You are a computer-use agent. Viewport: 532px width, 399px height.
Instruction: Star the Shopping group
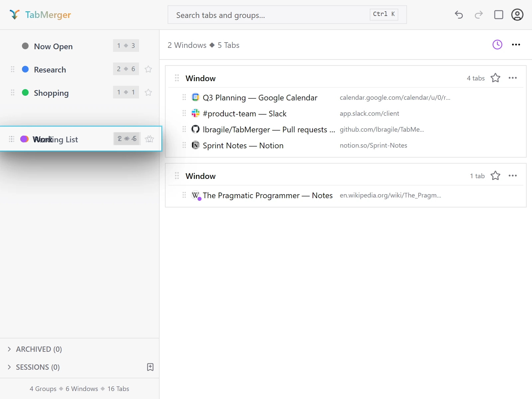coord(148,92)
